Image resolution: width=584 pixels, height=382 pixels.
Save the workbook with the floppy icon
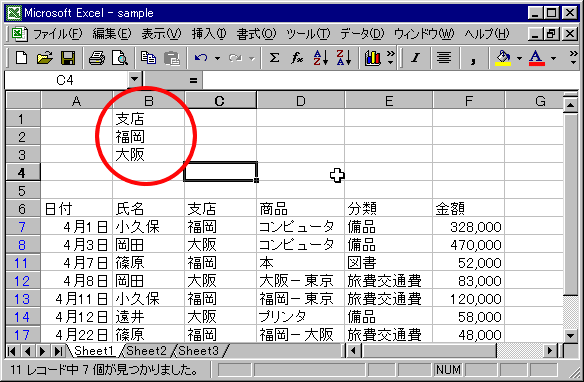click(x=68, y=58)
